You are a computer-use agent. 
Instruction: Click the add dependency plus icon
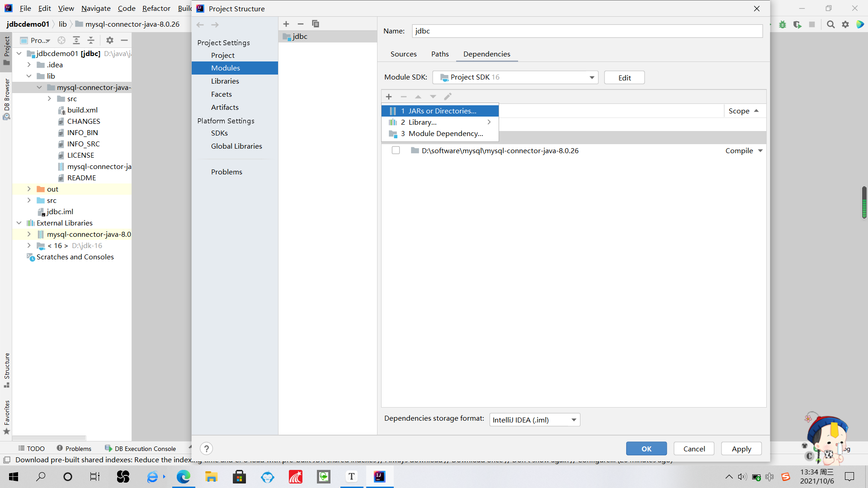click(389, 96)
